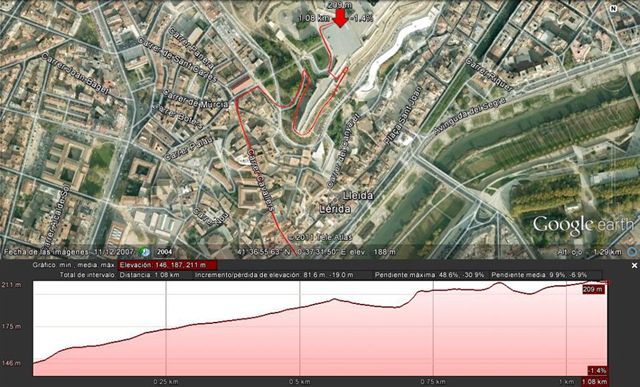Screen dimensions: 640x387
Task: Click the profile at 0.25 km gridline
Action: [166, 329]
